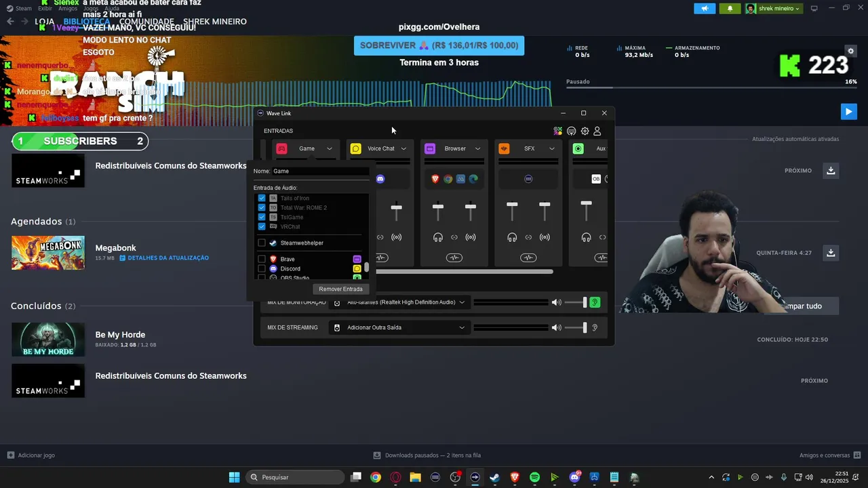Screen dimensions: 868x488
Task: Click the Pesquisar taskbar search box
Action: click(x=296, y=477)
